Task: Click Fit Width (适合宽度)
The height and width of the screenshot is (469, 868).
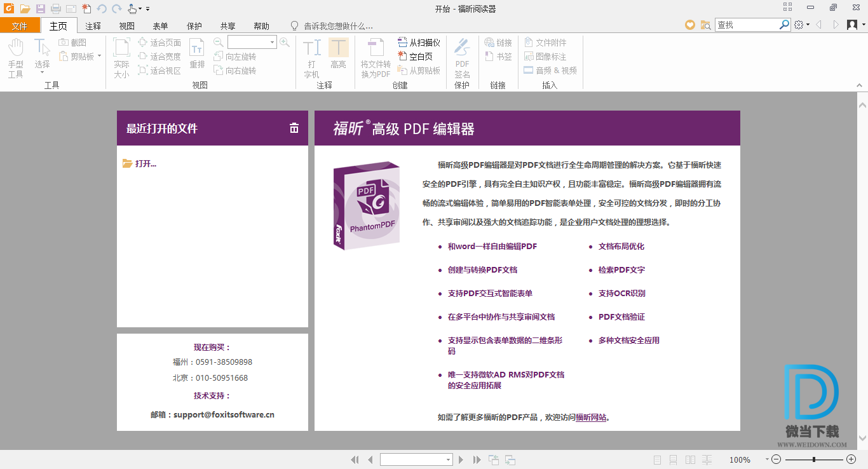Action: [159, 57]
